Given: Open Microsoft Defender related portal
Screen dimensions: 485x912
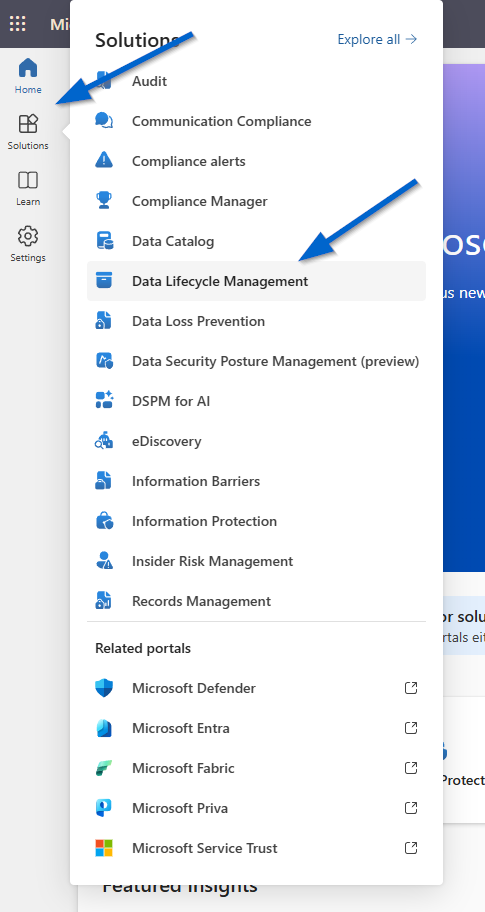Looking at the screenshot, I should click(256, 688).
